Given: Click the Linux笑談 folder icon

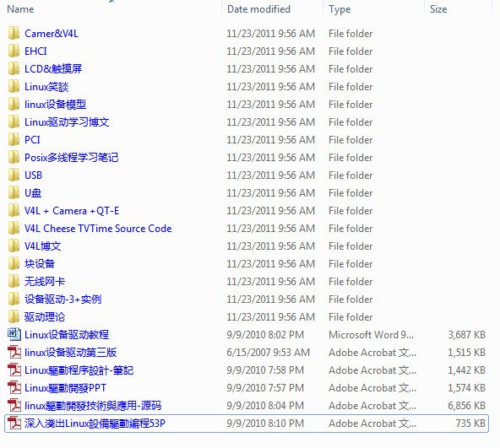Looking at the screenshot, I should 14,86.
